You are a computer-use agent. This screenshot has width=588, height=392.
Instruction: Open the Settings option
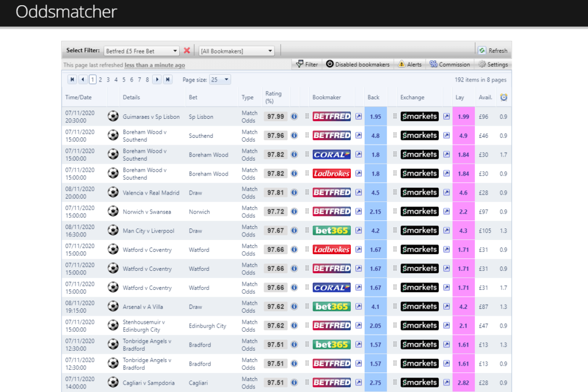click(493, 64)
